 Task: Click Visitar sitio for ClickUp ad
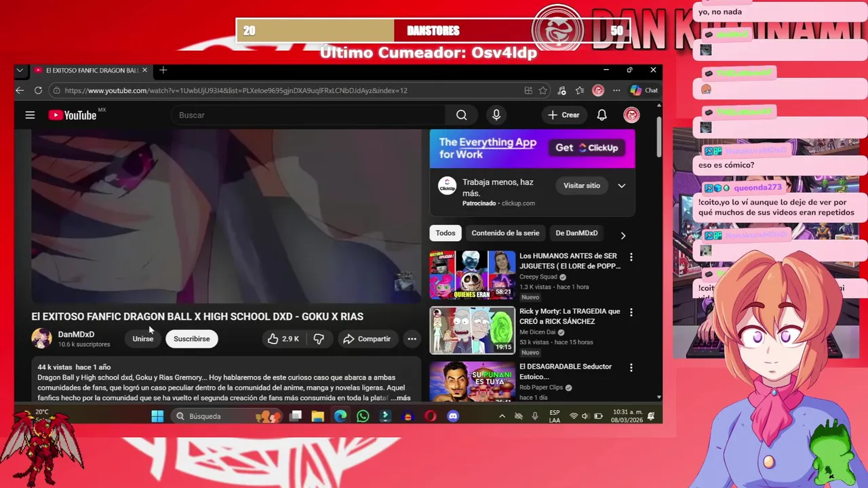click(x=582, y=186)
